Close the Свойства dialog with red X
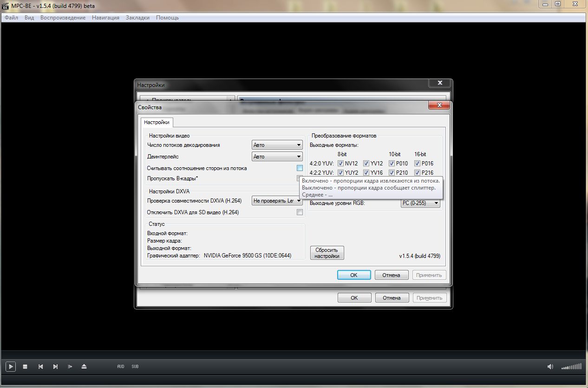Image resolution: width=588 pixels, height=388 pixels. pyautogui.click(x=439, y=106)
